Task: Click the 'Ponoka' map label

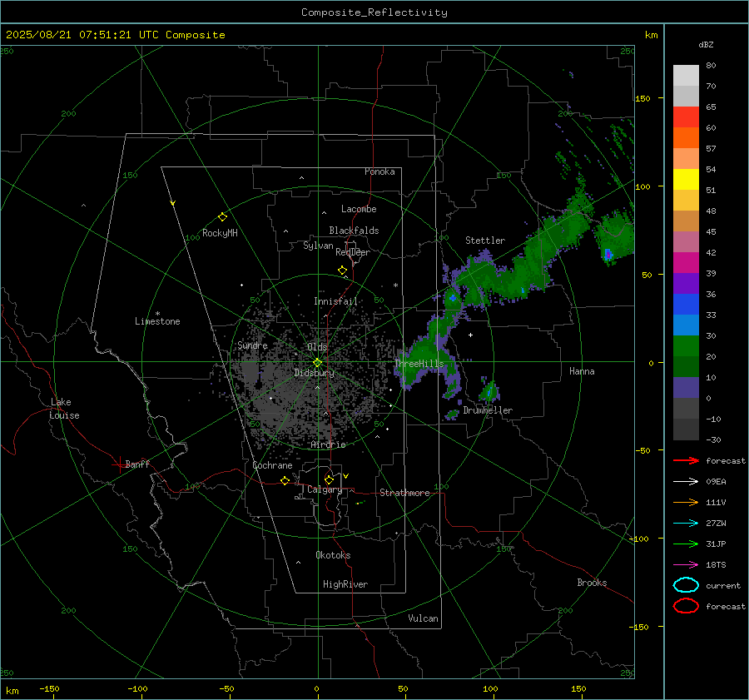Action: 379,171
